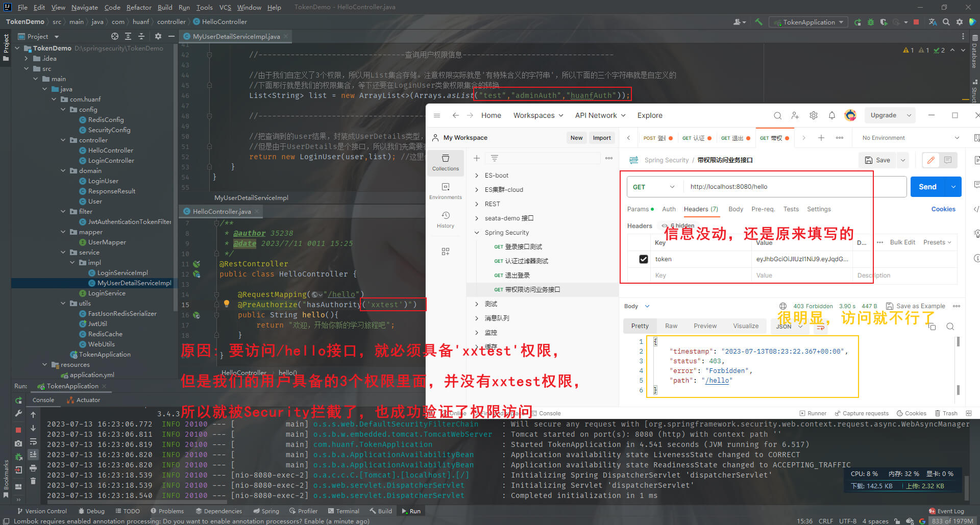Click the red stop square in Run panel
The image size is (980, 525).
[x=18, y=430]
